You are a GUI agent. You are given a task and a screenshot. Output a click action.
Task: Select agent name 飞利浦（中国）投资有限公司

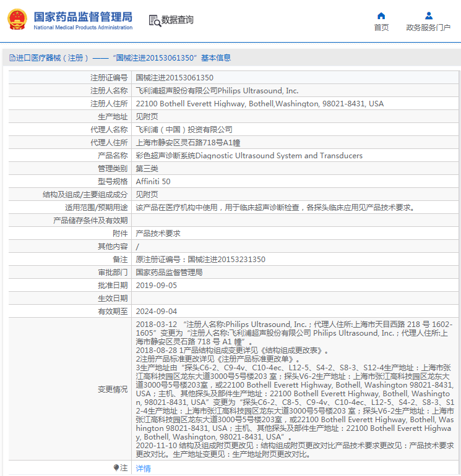pos(184,130)
